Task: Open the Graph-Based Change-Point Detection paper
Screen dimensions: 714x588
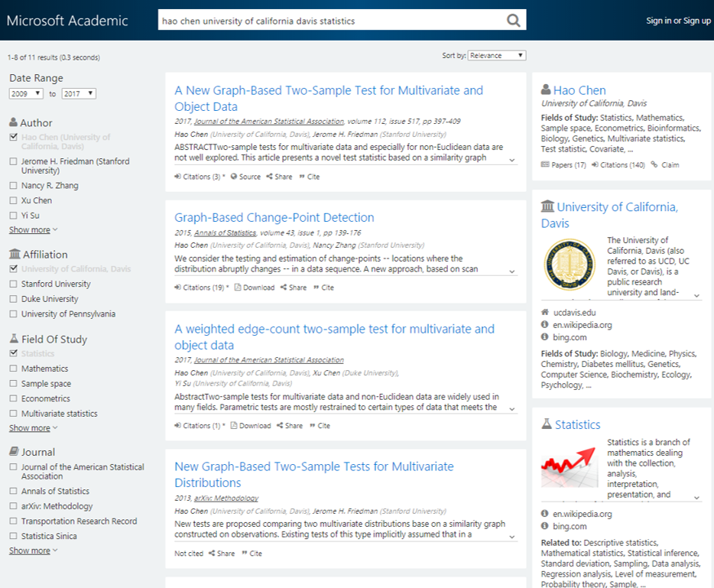Action: point(273,217)
